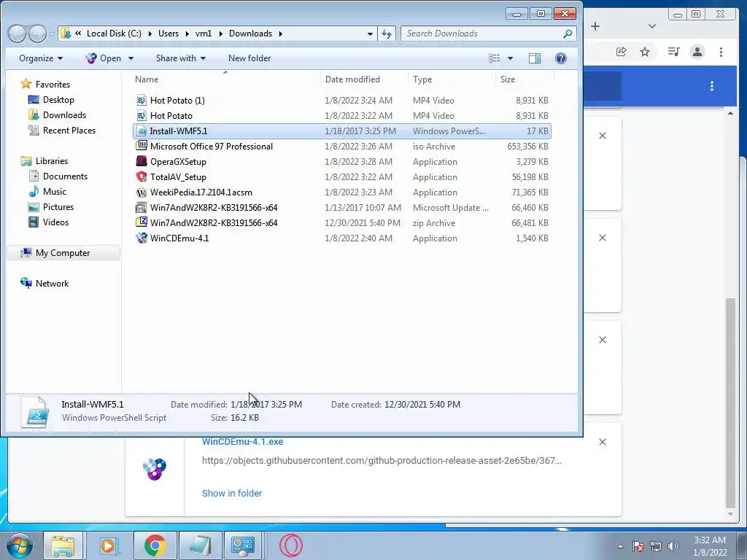The width and height of the screenshot is (747, 560).
Task: Remove WinCDEmu-4.1.exe from Chrome downloads list
Action: (602, 442)
